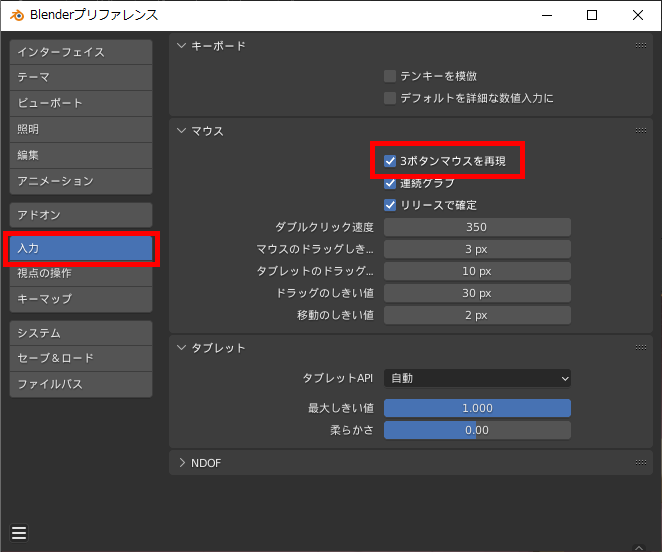Disable the 3ボタンマウスを再現 checkbox
662x552 pixels.
coord(391,160)
